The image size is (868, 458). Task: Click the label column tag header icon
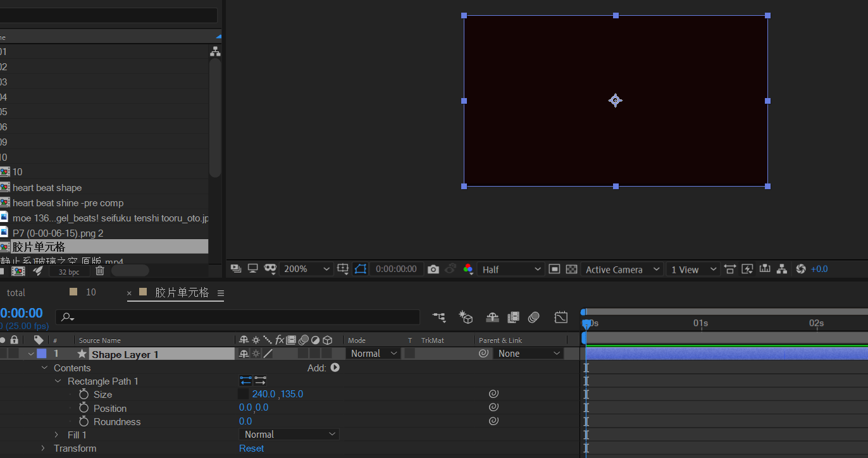[39, 340]
